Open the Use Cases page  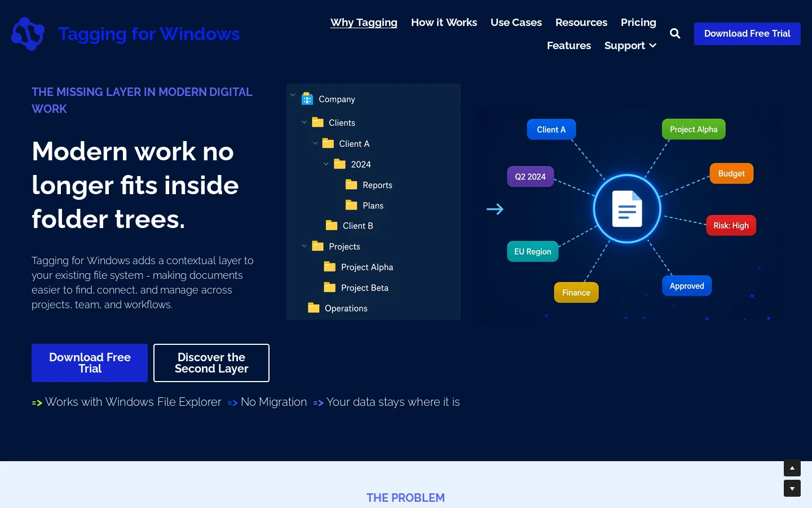pyautogui.click(x=516, y=23)
